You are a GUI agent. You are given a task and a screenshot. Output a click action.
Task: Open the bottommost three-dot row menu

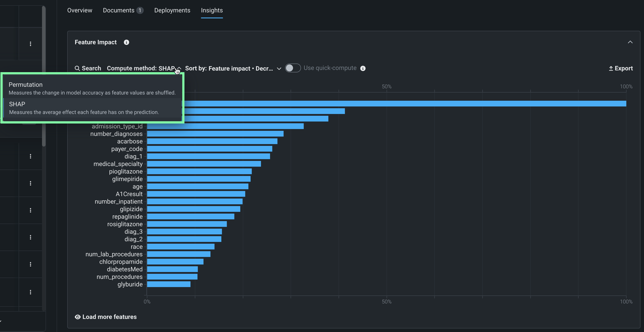31,292
